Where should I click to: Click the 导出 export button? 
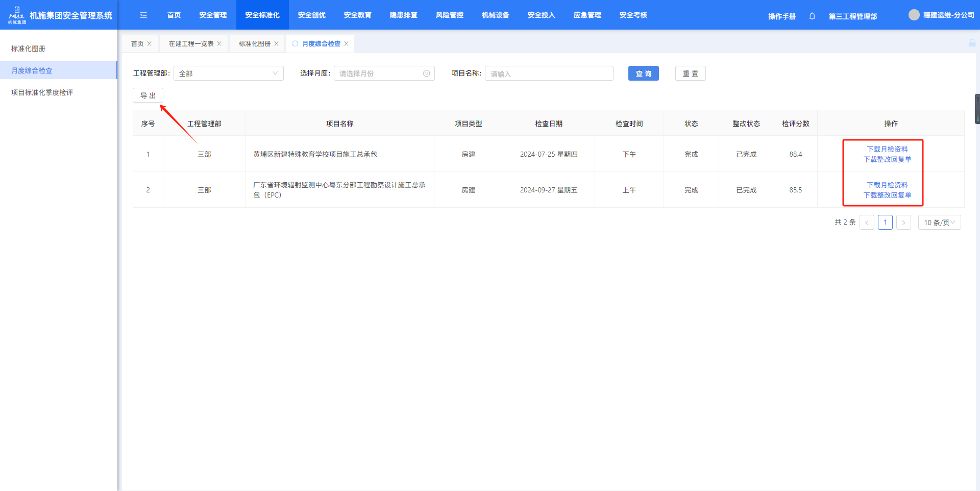(148, 95)
